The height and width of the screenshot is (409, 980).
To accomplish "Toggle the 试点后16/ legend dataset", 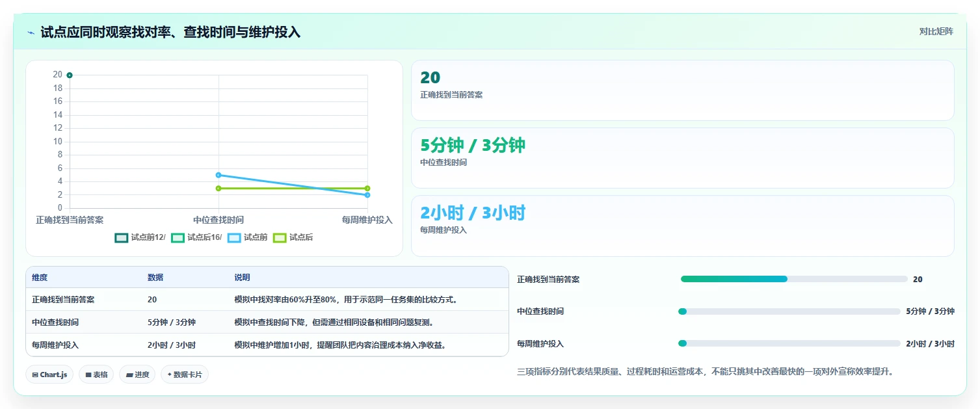I will [x=196, y=237].
